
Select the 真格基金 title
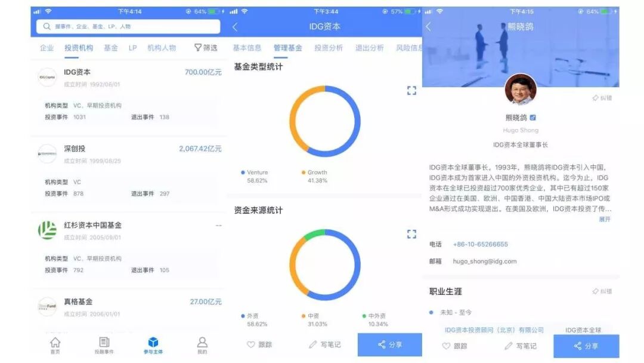point(78,302)
